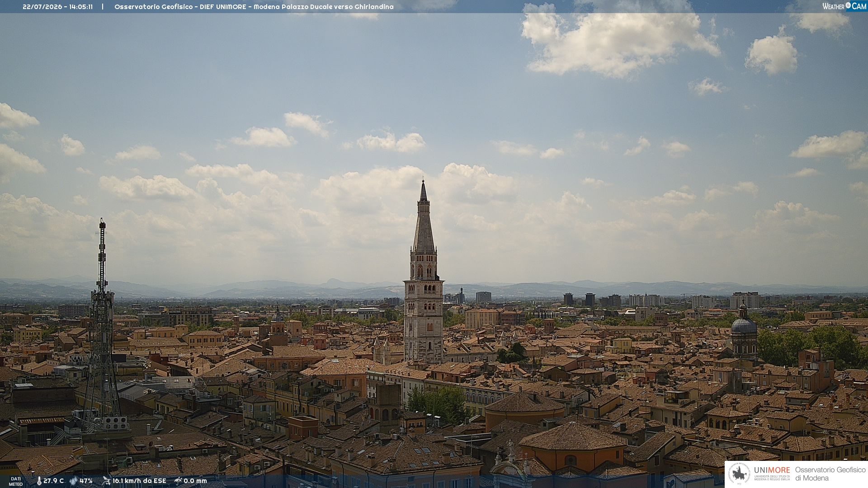The image size is (868, 488).
Task: Click the thermometer temperature icon
Action: (x=39, y=481)
